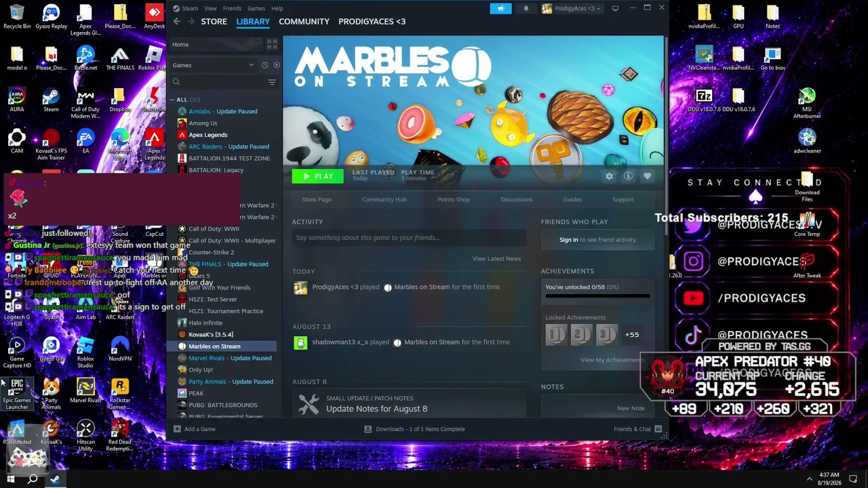
Task: Click the Steam back navigation arrow
Action: pyautogui.click(x=176, y=22)
